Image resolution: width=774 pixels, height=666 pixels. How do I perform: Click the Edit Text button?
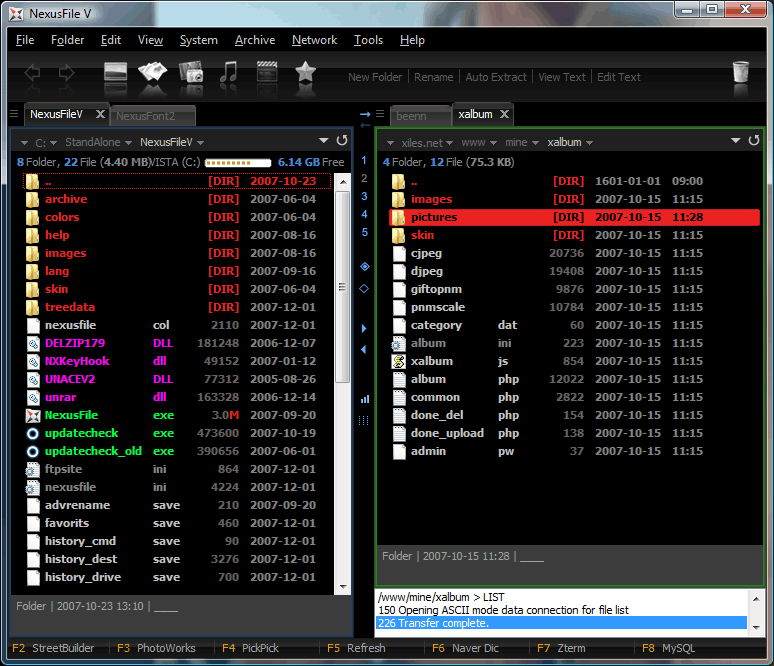pos(619,77)
